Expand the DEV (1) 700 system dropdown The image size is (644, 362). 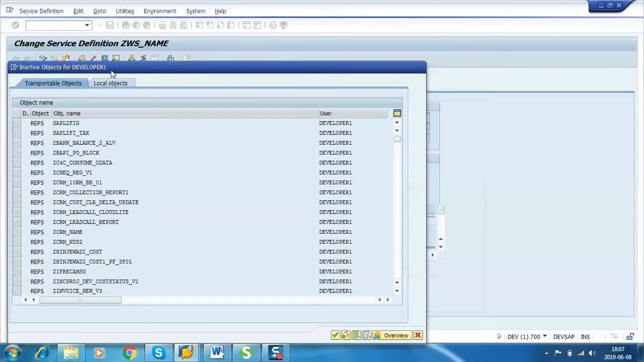click(x=544, y=337)
